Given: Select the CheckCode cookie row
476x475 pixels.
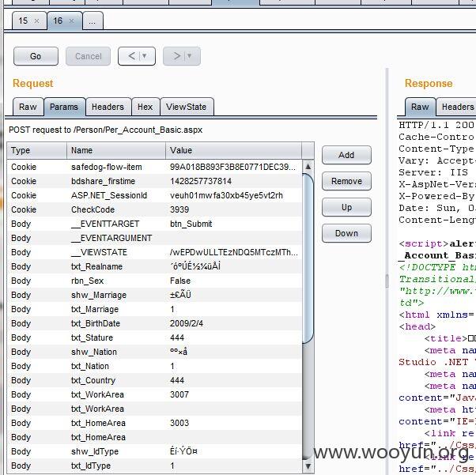Looking at the screenshot, I should 154,209.
